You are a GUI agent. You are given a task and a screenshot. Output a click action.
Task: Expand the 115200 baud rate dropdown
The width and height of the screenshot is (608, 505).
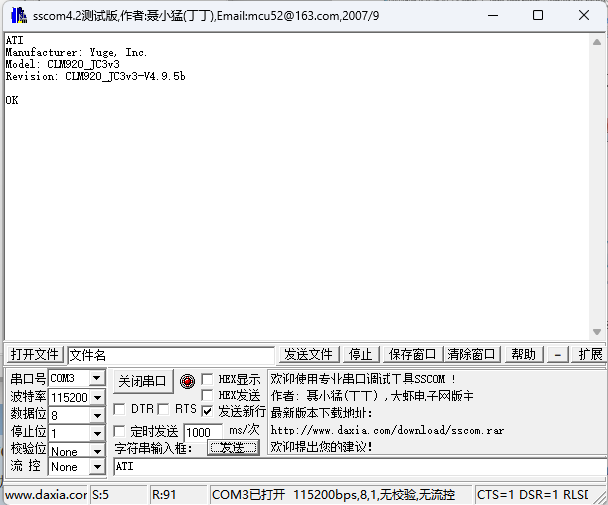click(96, 397)
